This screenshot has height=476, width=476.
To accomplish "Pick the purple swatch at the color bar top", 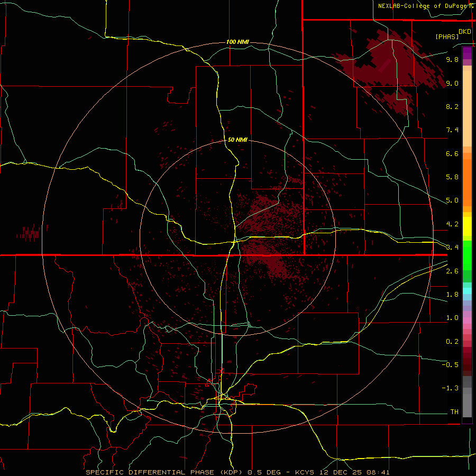I will click(467, 53).
